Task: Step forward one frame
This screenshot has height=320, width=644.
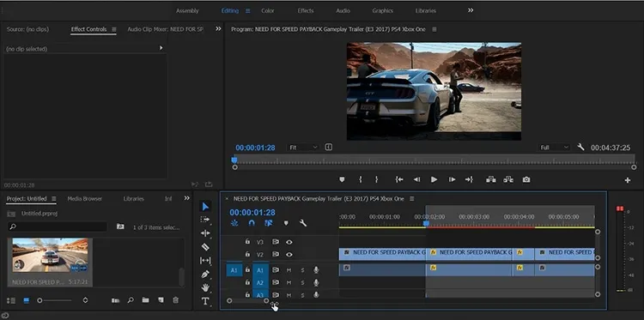Action: tap(452, 179)
